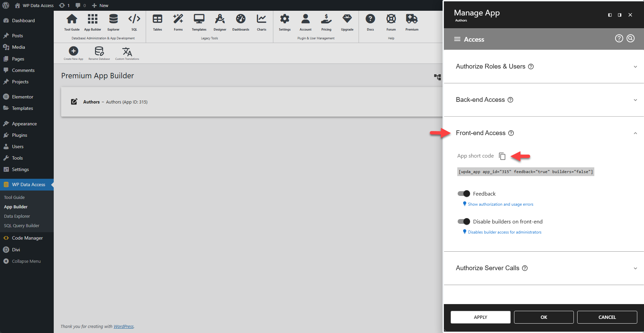Open the Plugins menu item
Image resolution: width=644 pixels, height=333 pixels.
(x=19, y=135)
